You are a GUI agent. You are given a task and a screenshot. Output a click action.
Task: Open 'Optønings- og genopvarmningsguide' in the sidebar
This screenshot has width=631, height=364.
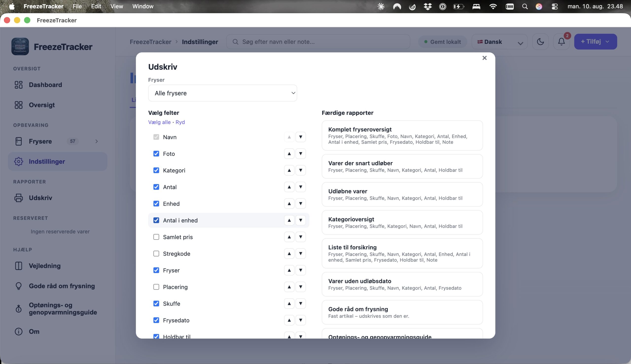57,309
